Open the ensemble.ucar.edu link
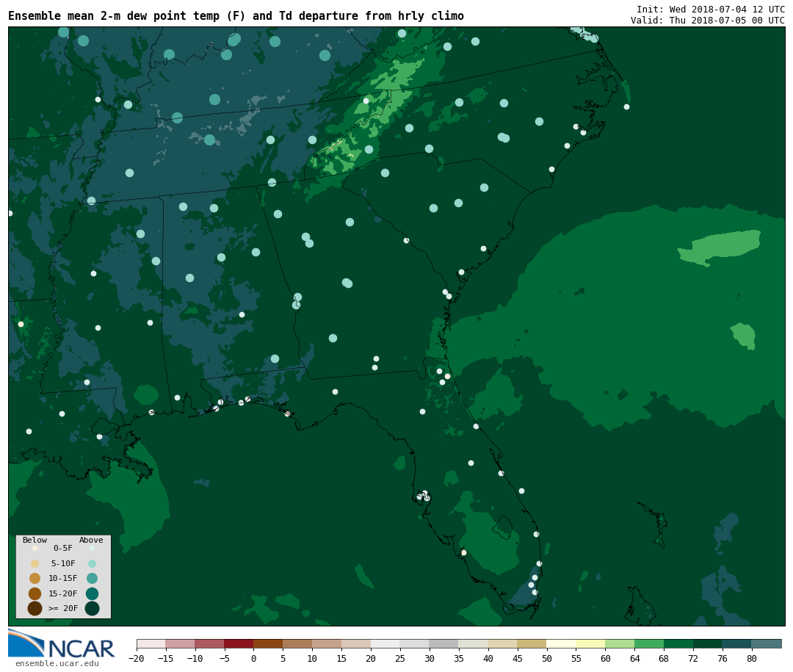 click(x=57, y=663)
